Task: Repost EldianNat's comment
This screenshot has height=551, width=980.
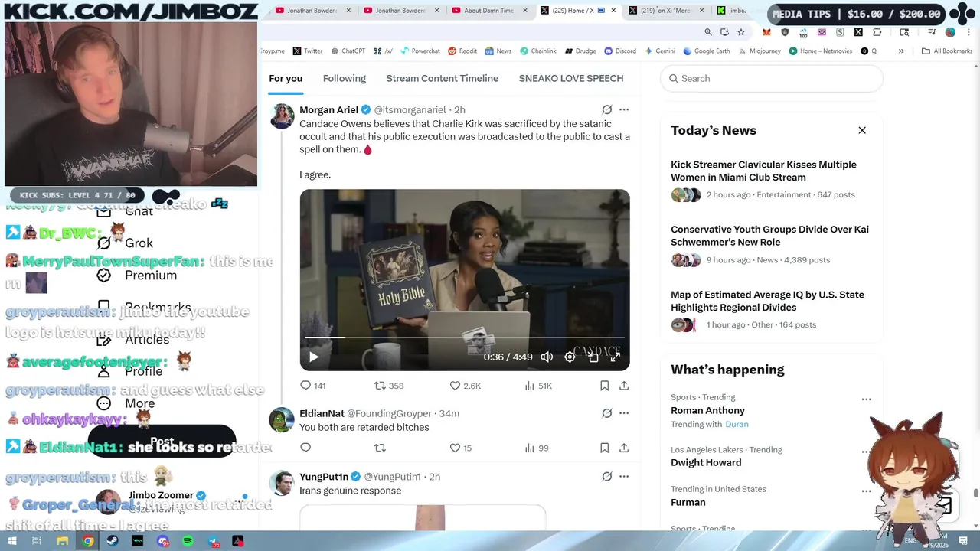Action: pos(380,448)
